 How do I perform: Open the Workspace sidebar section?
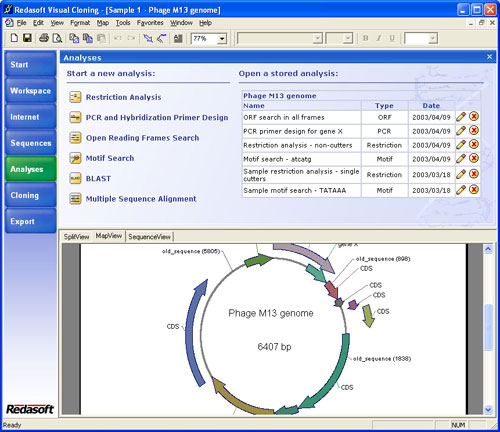pyautogui.click(x=30, y=91)
